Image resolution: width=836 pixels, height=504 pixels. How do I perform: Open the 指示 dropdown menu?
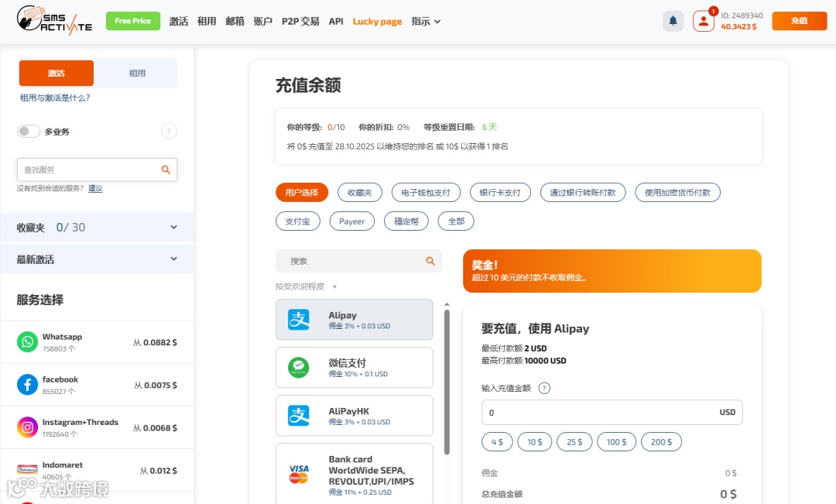(426, 22)
